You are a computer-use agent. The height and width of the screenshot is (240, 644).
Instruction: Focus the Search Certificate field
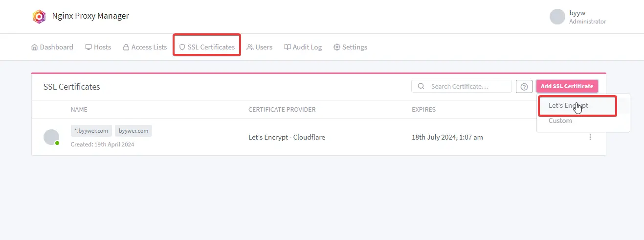coord(462,86)
